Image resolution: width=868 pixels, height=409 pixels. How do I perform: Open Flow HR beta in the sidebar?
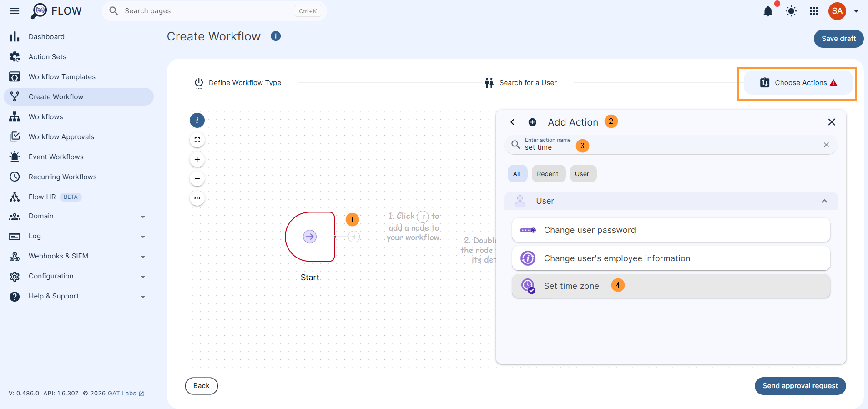79,197
